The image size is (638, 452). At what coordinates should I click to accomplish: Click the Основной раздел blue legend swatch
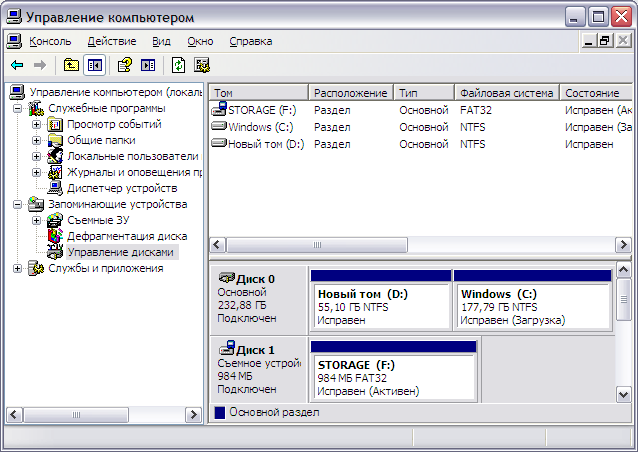pos(220,413)
